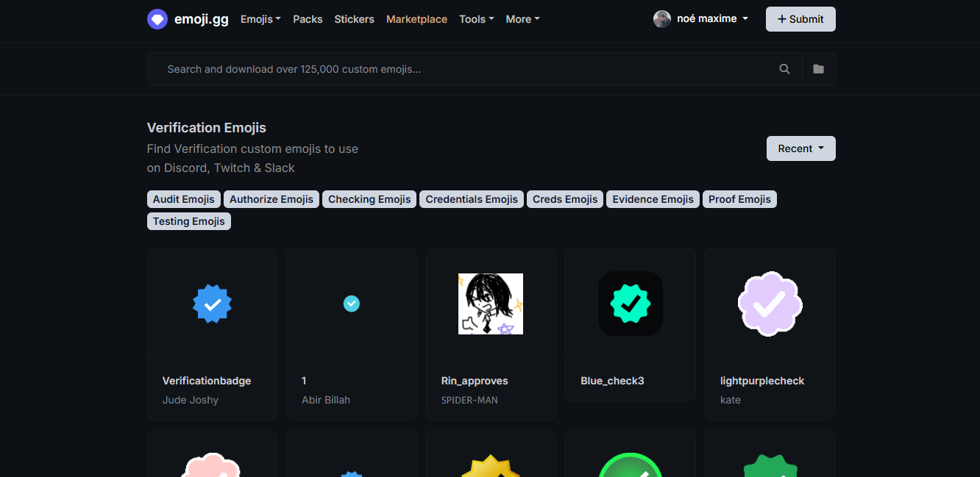Click into the emoji search field
This screenshot has width=980, height=477.
464,69
